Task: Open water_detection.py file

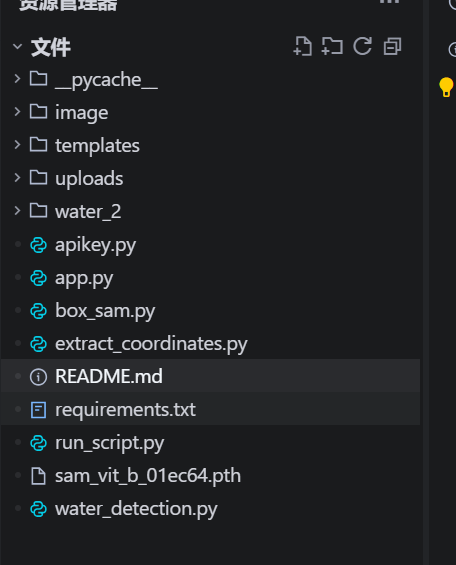Action: point(210,509)
